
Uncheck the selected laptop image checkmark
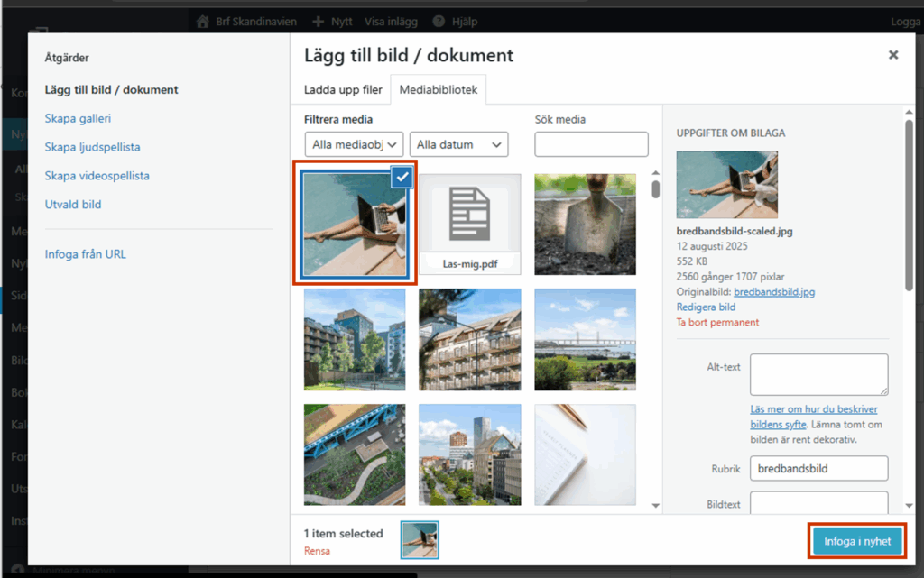402,177
